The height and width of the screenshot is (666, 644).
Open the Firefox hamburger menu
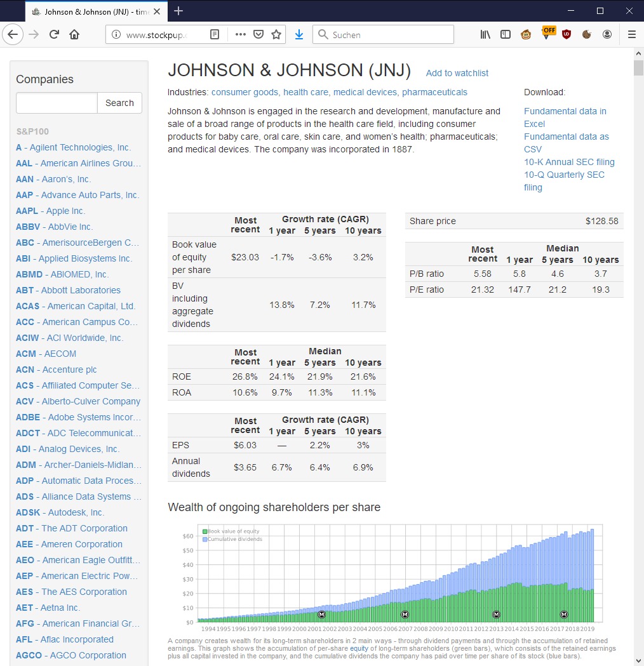(631, 35)
